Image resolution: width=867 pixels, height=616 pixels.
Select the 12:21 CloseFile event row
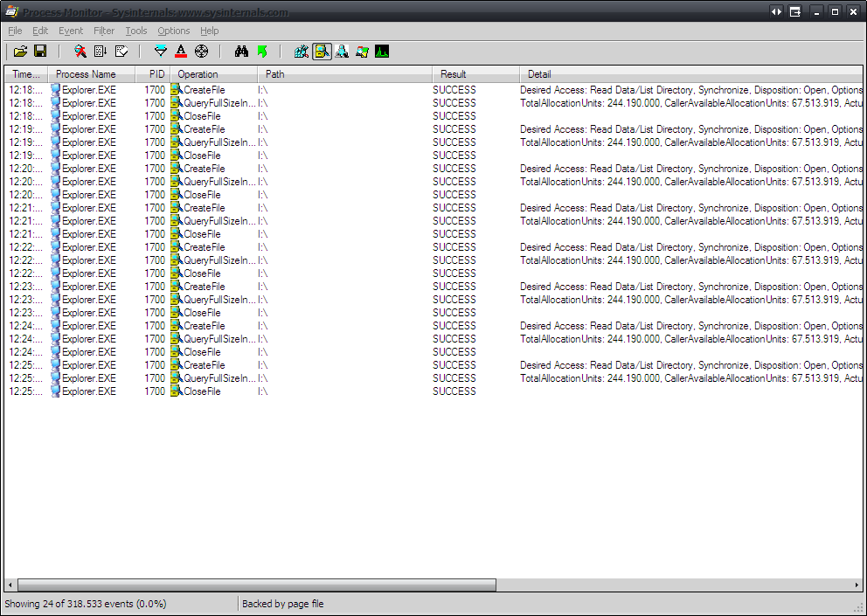(x=433, y=234)
